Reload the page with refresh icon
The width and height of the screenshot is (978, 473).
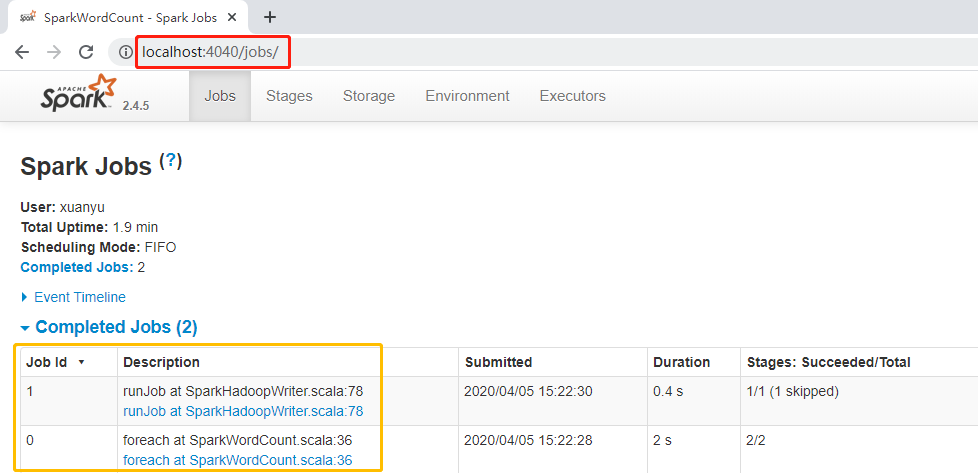86,52
